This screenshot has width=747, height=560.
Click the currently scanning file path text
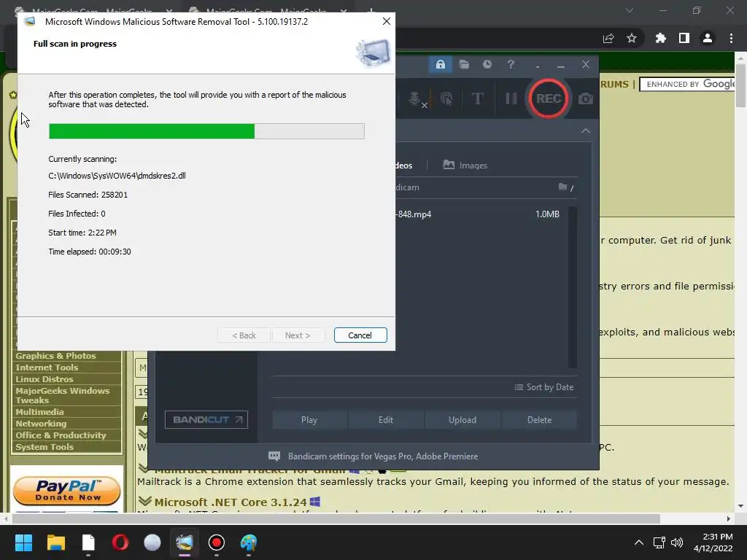tap(117, 176)
